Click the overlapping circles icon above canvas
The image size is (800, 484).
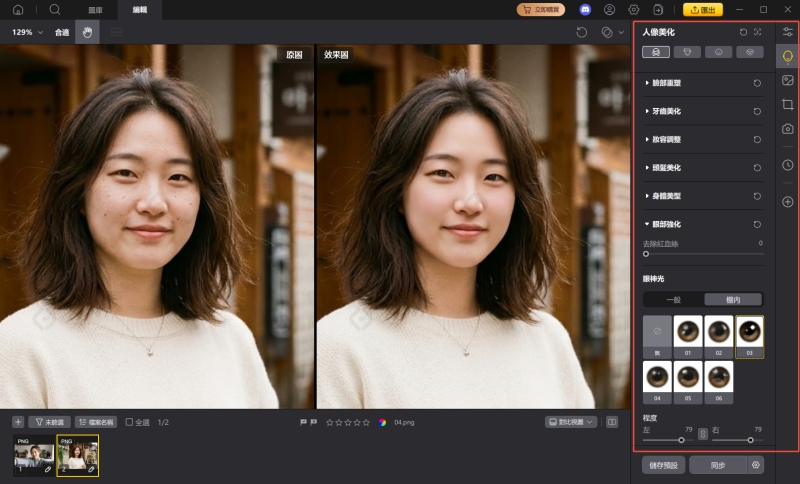607,32
